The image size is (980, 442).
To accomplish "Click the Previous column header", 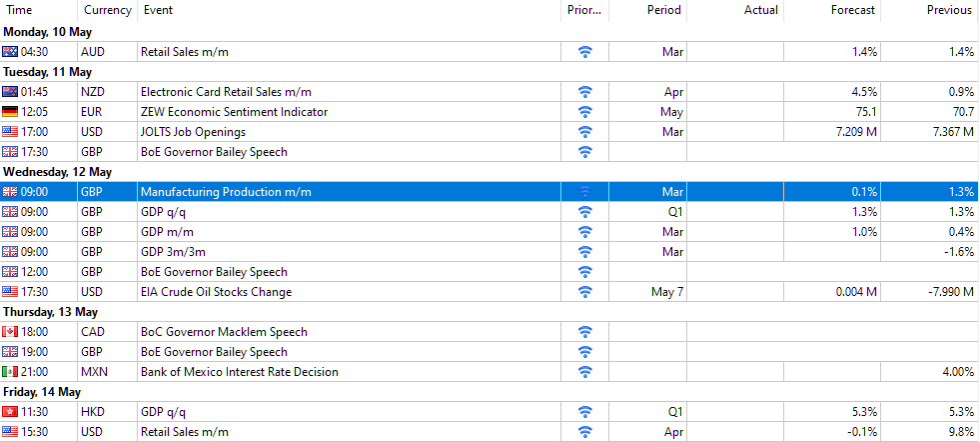I will pyautogui.click(x=948, y=10).
